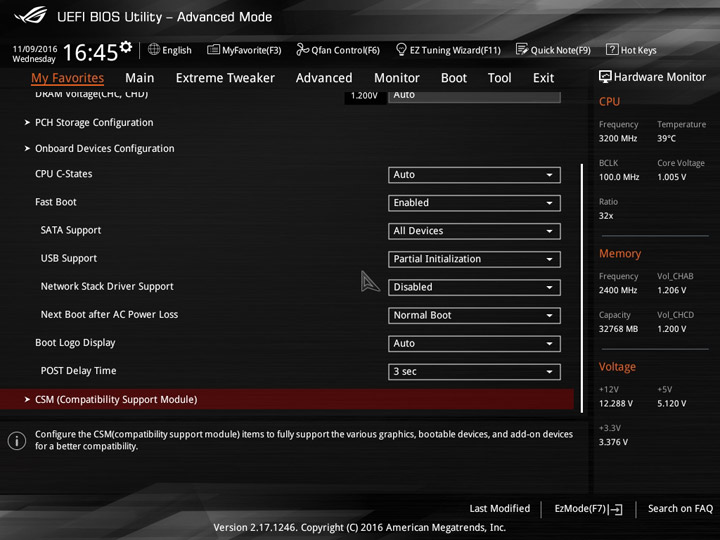
Task: Click the Next Boot after AC Power Loss label
Action: [x=109, y=315]
